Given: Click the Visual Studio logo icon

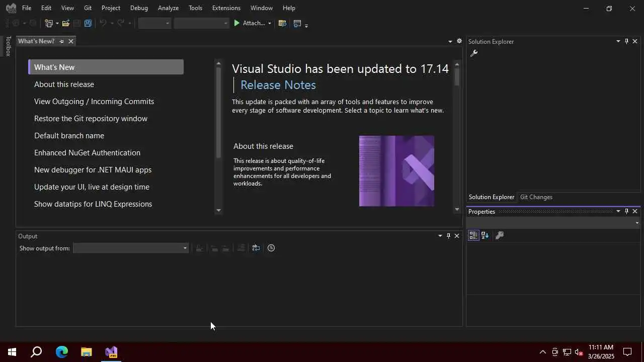Looking at the screenshot, I should (11, 8).
